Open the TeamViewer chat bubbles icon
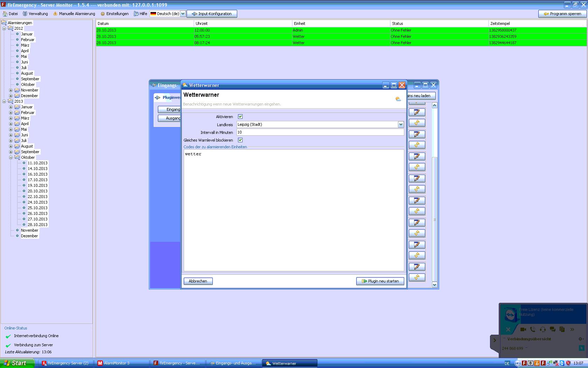Viewport: 588px width, 368px height. (553, 329)
